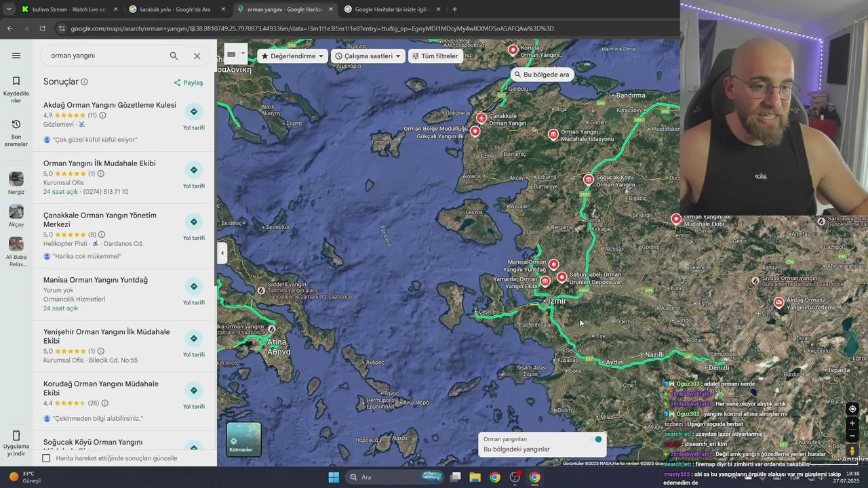
Task: Open a new browser tab
Action: coord(454,9)
